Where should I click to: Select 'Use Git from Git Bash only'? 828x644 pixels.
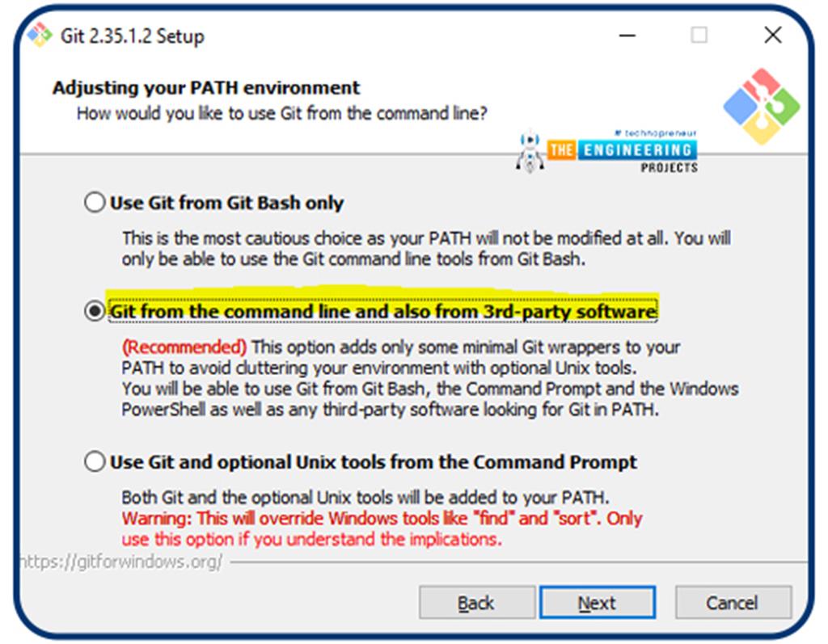click(95, 203)
